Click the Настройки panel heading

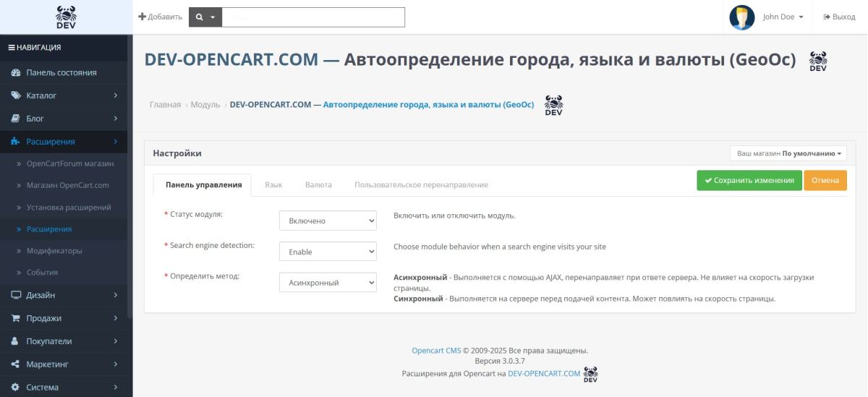click(x=177, y=153)
